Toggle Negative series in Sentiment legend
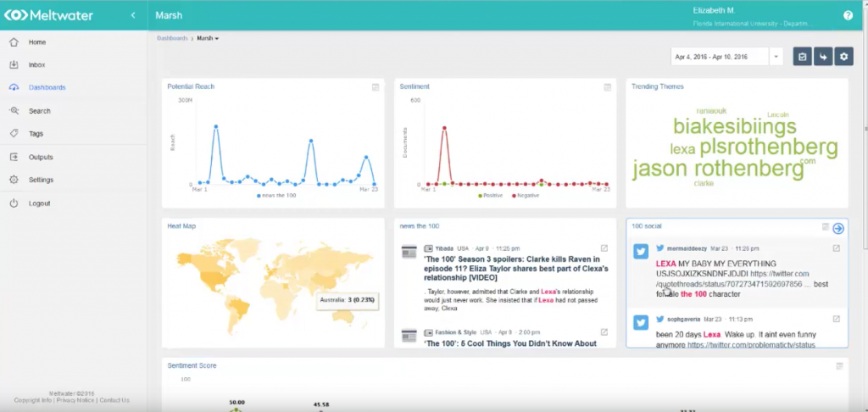 (526, 196)
